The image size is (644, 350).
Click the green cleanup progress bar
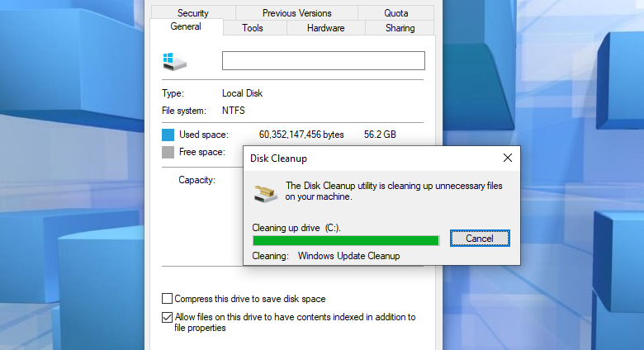point(346,240)
